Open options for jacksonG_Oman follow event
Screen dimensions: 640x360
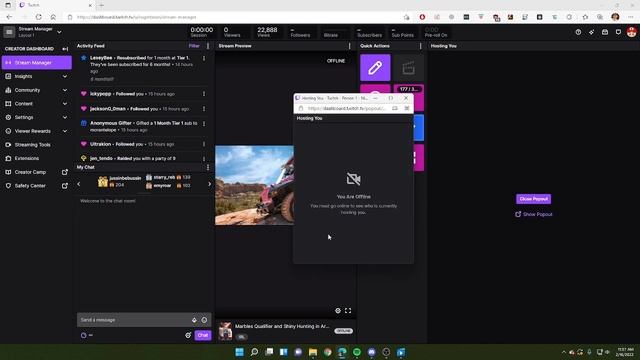[204, 109]
